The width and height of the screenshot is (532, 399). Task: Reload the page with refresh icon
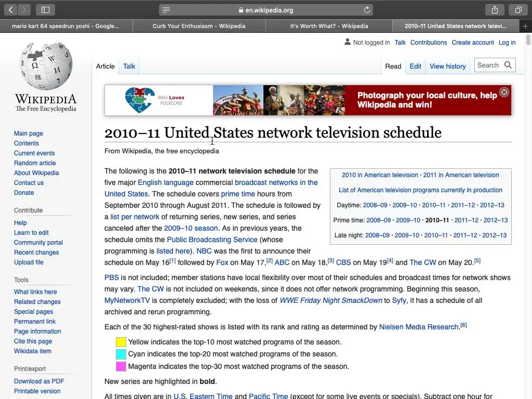tap(367, 10)
